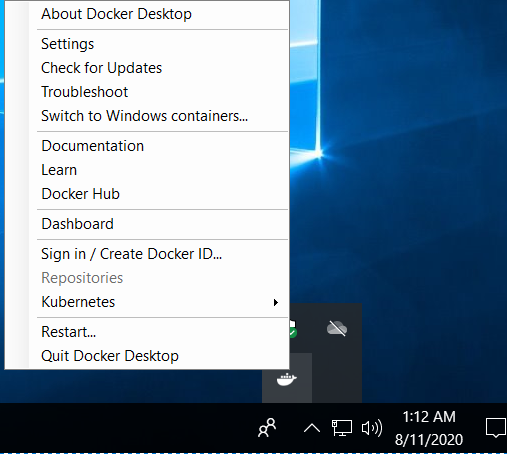
Task: Select Check for Updates
Action: pos(147,68)
